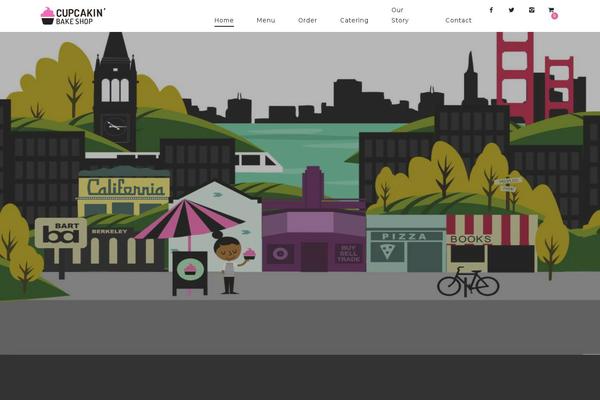Screen dimensions: 600x400
Task: Open the Instagram profile icon
Action: point(532,10)
